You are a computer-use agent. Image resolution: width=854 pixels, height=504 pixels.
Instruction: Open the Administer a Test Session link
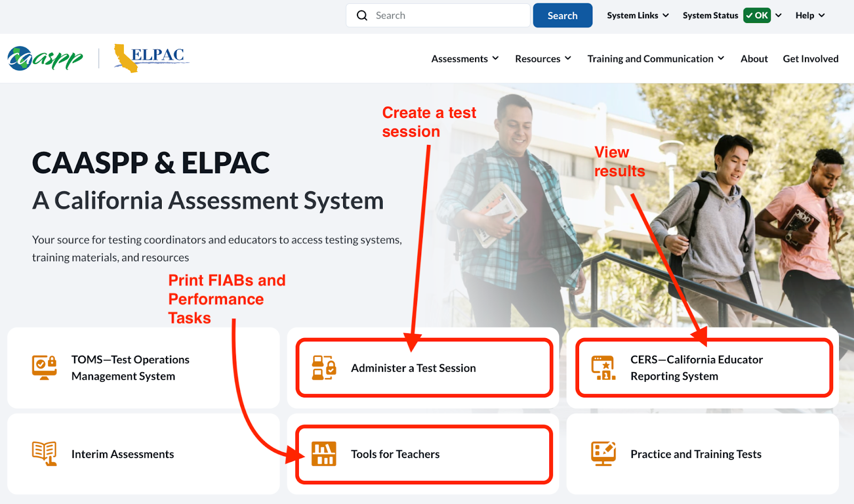tap(423, 368)
